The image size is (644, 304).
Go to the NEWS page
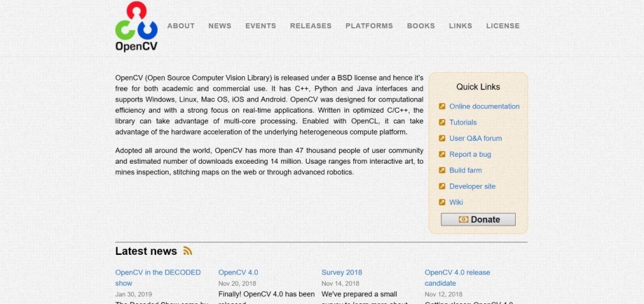pyautogui.click(x=219, y=26)
